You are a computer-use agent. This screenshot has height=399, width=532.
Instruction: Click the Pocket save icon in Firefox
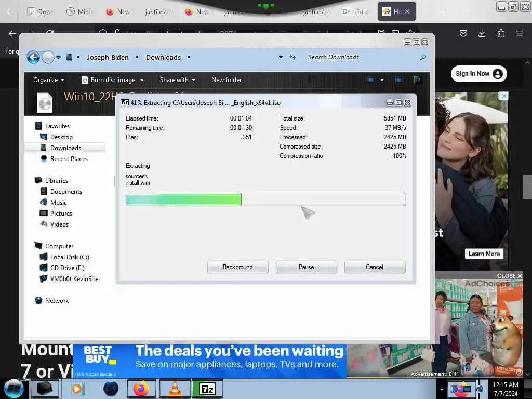pos(463,33)
